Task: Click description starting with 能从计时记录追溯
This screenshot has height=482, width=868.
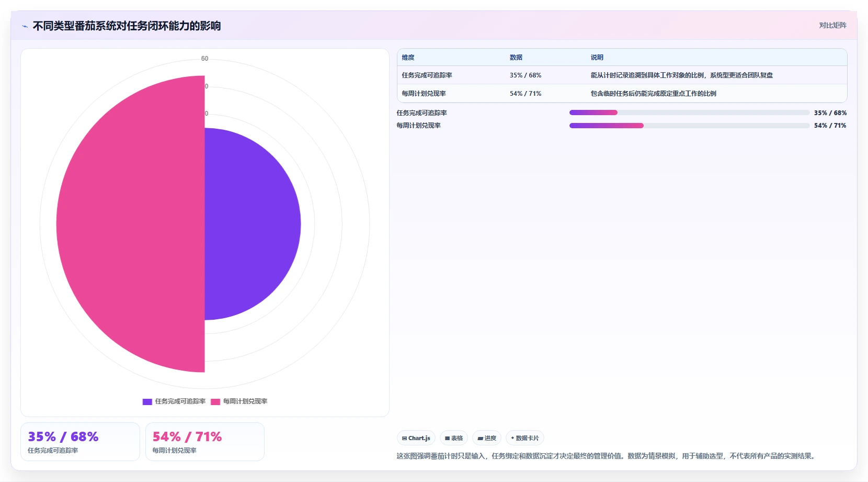Action: point(682,75)
